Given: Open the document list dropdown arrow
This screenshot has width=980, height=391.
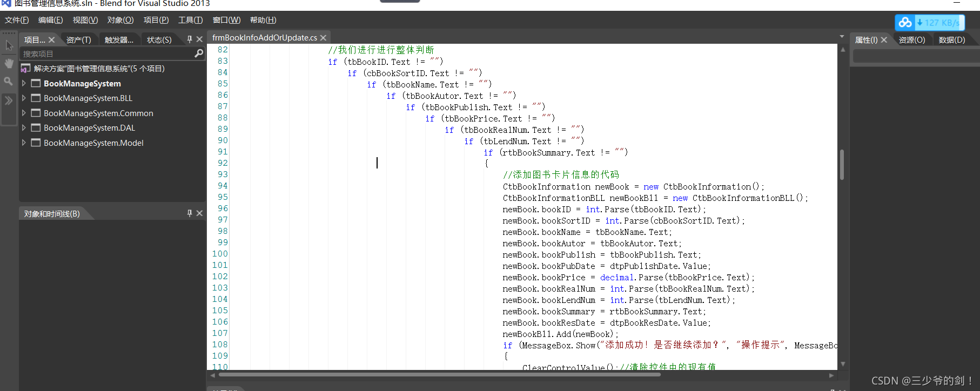Looking at the screenshot, I should [842, 37].
